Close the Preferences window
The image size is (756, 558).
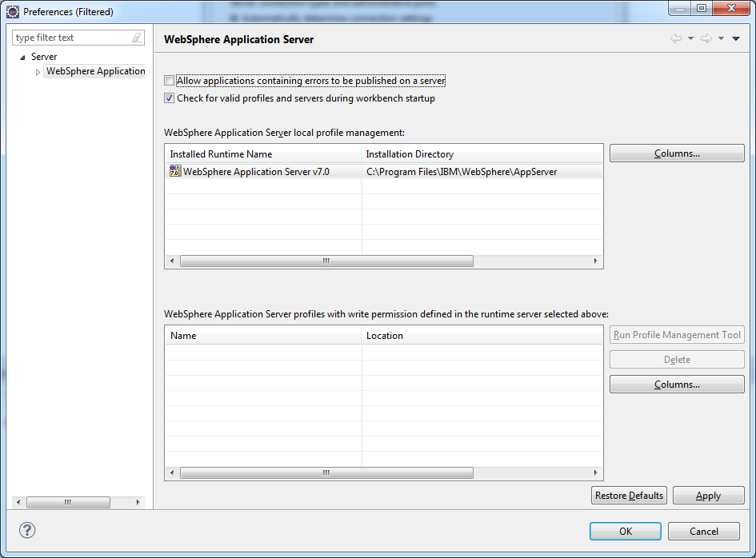(x=731, y=8)
